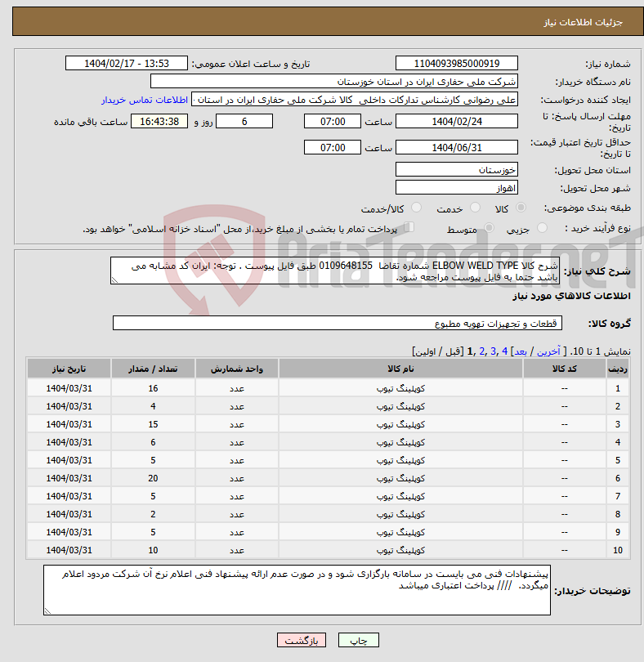Click the جزئیات اطلاعات نیاز page title
Screen dimensions: 644x662
(583, 22)
